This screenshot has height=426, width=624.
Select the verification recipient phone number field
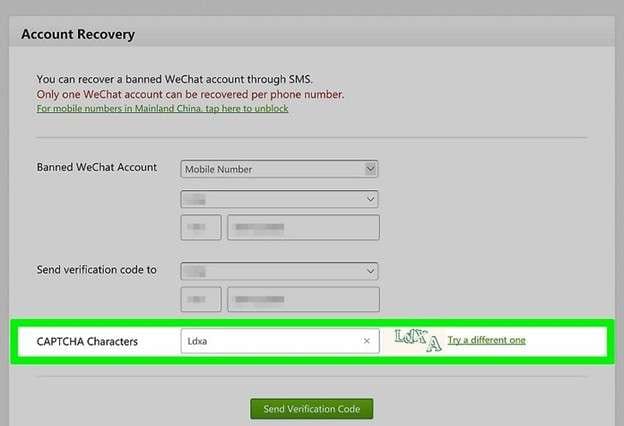(303, 299)
